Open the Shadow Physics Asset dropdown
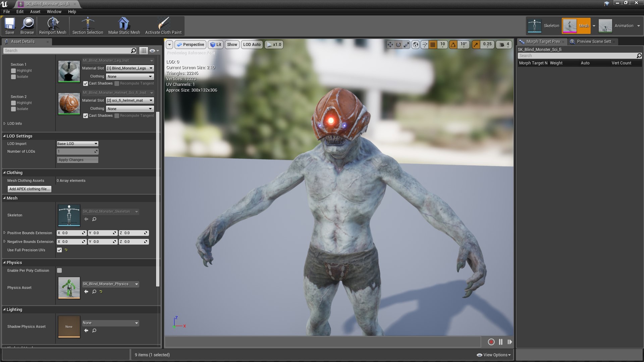Viewport: 644px width, 362px height. 110,322
